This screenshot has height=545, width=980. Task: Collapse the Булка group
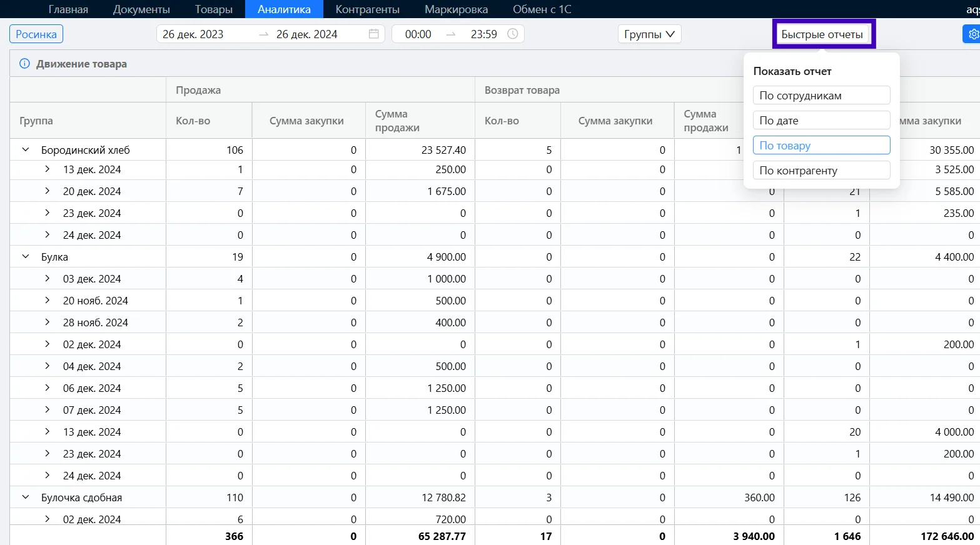click(x=26, y=256)
